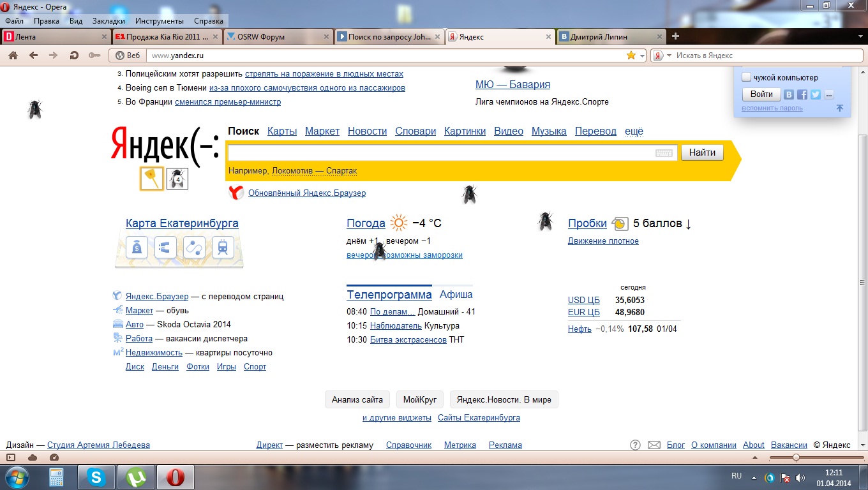Image resolution: width=868 pixels, height=490 pixels.
Task: Click the Найти search button
Action: (702, 152)
